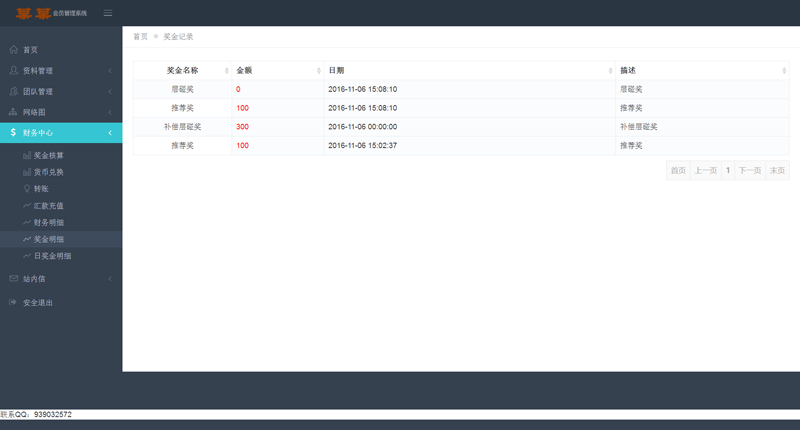This screenshot has height=430, width=800.
Task: Click the 奖金记录 breadcrumb
Action: point(178,37)
